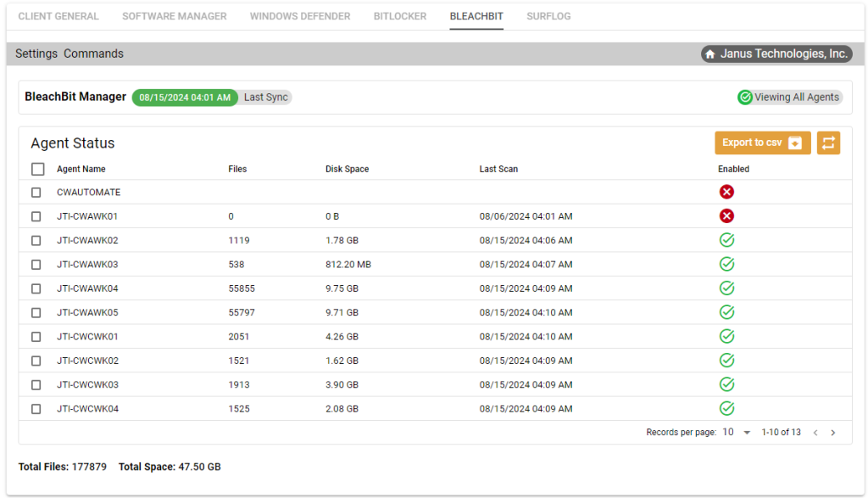Click the green enabled icon for JTI-CWCWK04
The width and height of the screenshot is (868, 498).
(x=726, y=408)
